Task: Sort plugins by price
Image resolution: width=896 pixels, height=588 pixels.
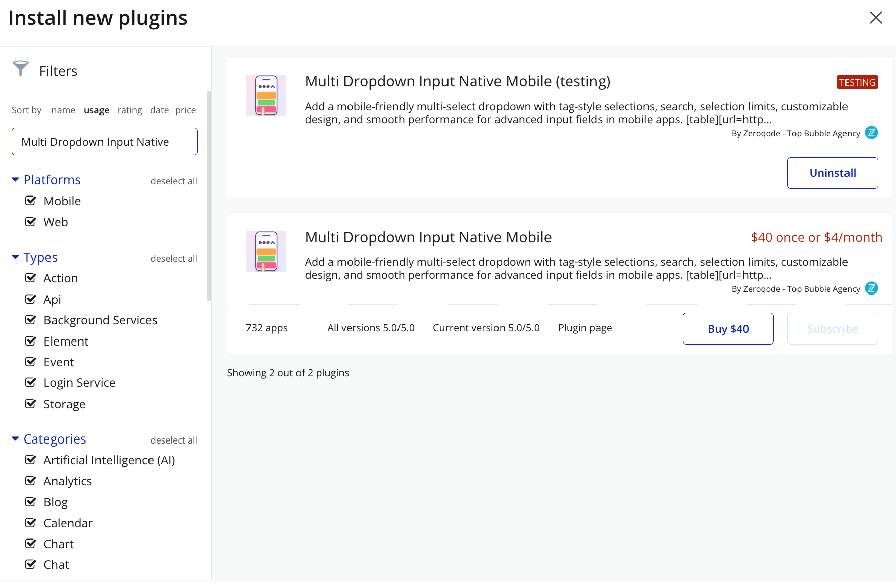Action: click(x=185, y=110)
